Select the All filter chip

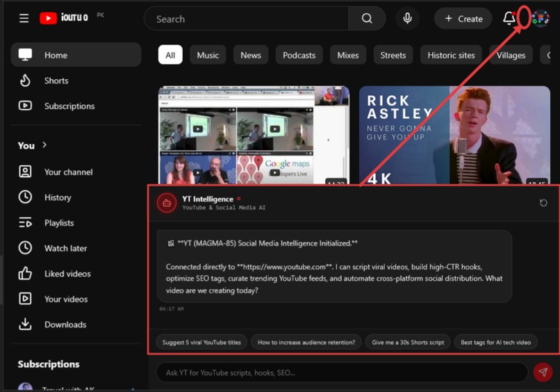tap(170, 55)
